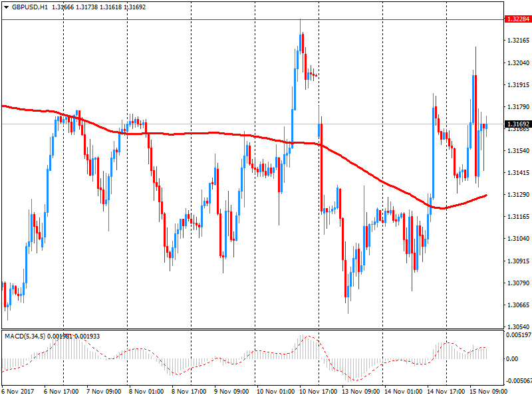Click the 7 Nov 09:00 time axis label
The height and width of the screenshot is (399, 532).
[x=104, y=392]
